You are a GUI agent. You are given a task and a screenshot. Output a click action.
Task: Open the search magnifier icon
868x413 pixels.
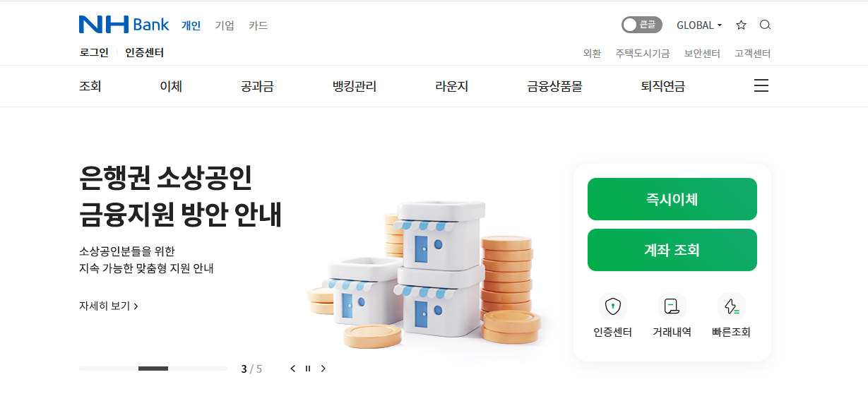coord(765,25)
